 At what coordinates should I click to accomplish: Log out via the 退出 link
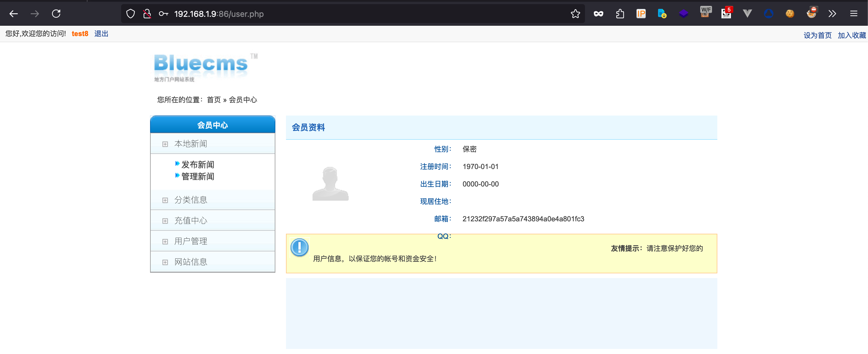[x=101, y=34]
